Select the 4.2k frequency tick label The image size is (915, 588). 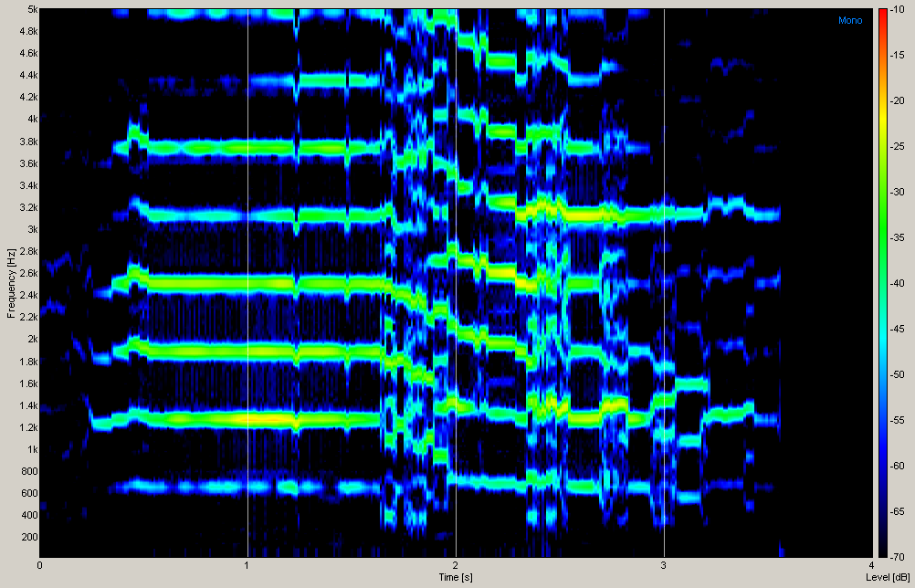pyautogui.click(x=28, y=97)
